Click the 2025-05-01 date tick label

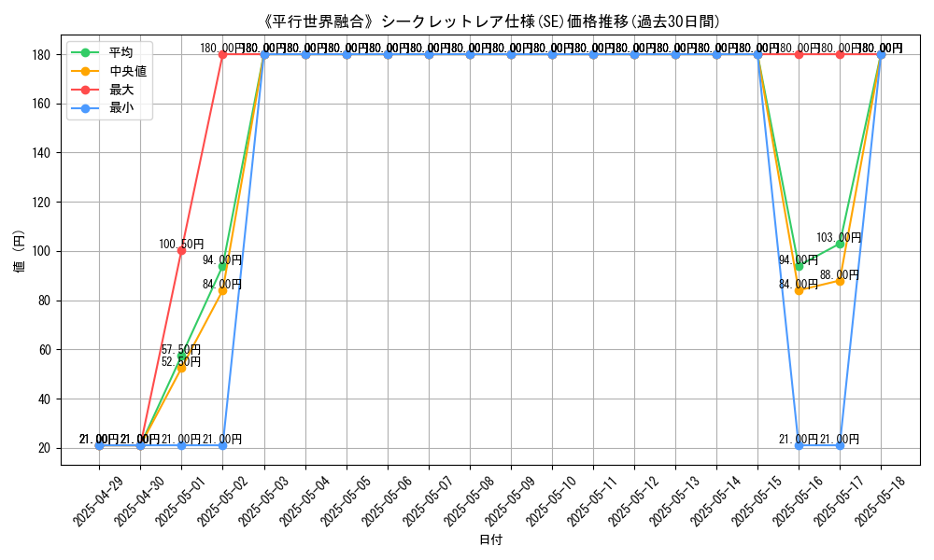[x=180, y=501]
